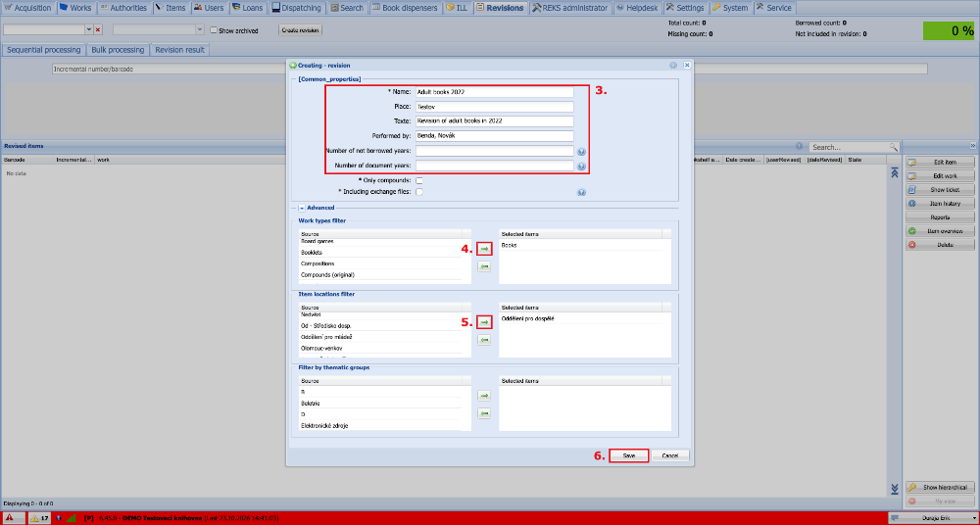The height and width of the screenshot is (525, 980).
Task: Jump to last row with double-down arrows
Action: click(894, 488)
